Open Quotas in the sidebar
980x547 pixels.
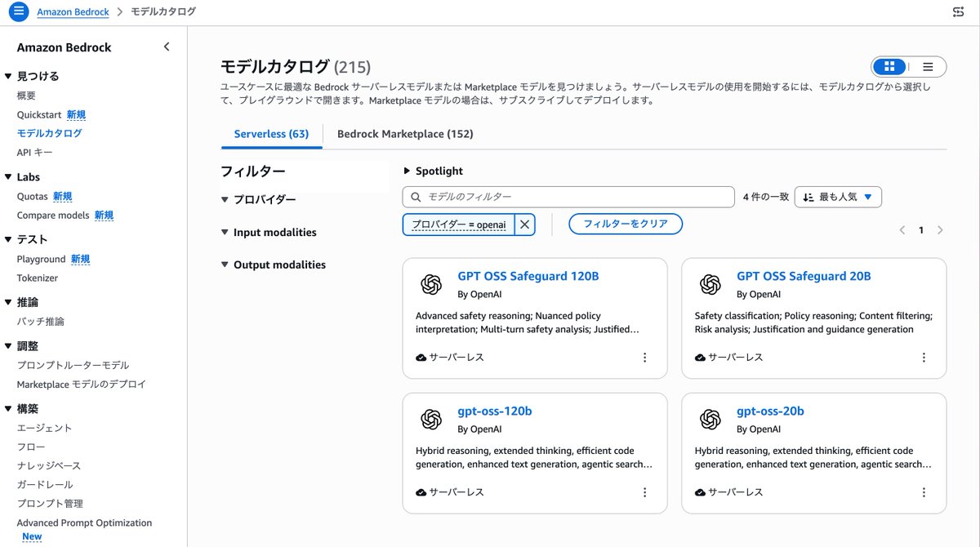tap(33, 196)
